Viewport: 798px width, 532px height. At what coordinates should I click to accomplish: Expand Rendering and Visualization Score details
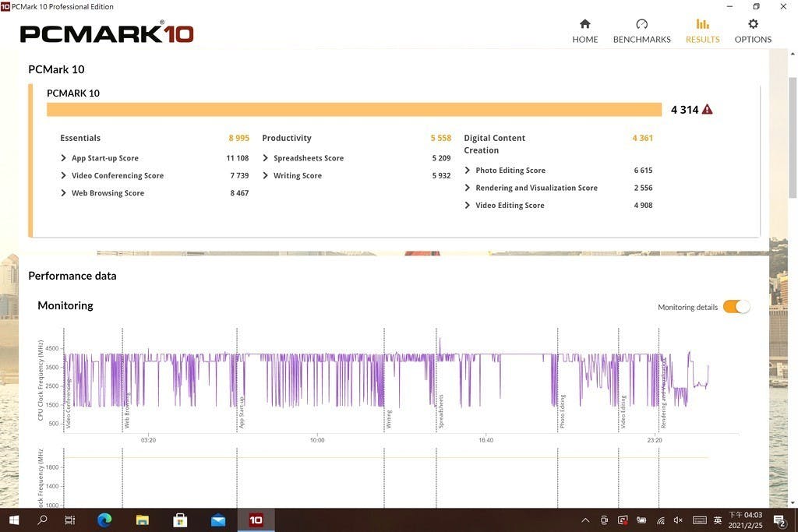point(468,188)
